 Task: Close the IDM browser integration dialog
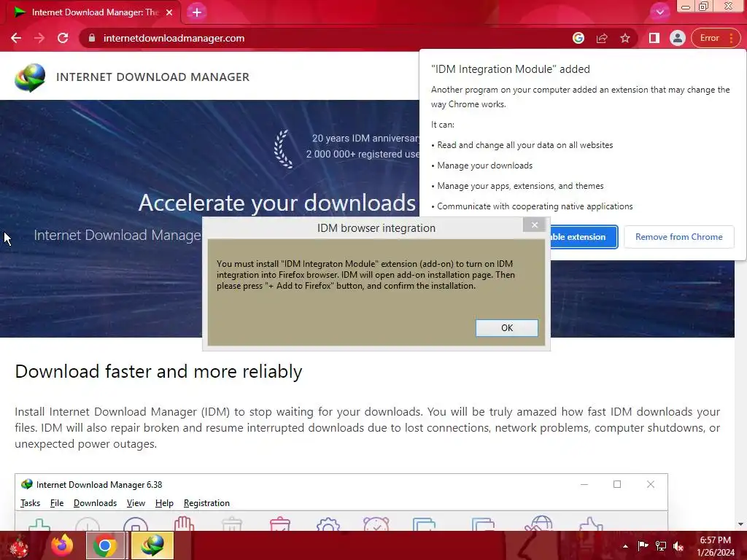[x=535, y=225]
